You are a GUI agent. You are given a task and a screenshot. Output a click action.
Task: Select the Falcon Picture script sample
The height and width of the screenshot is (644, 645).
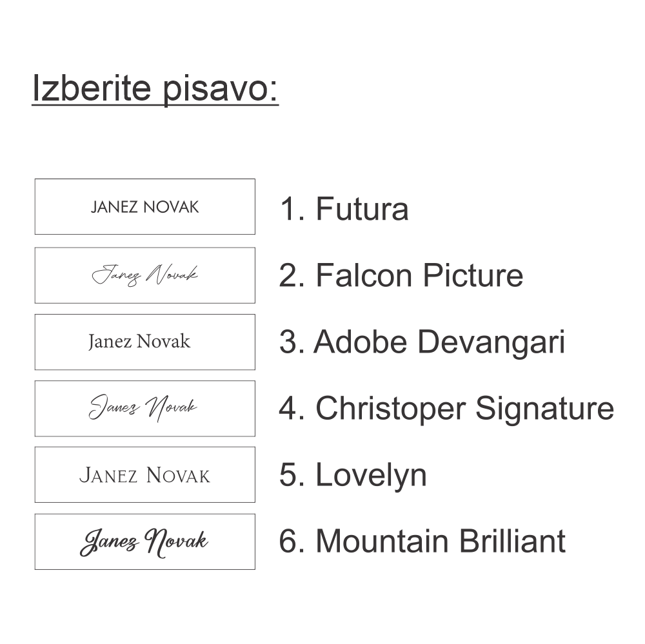pyautogui.click(x=144, y=275)
